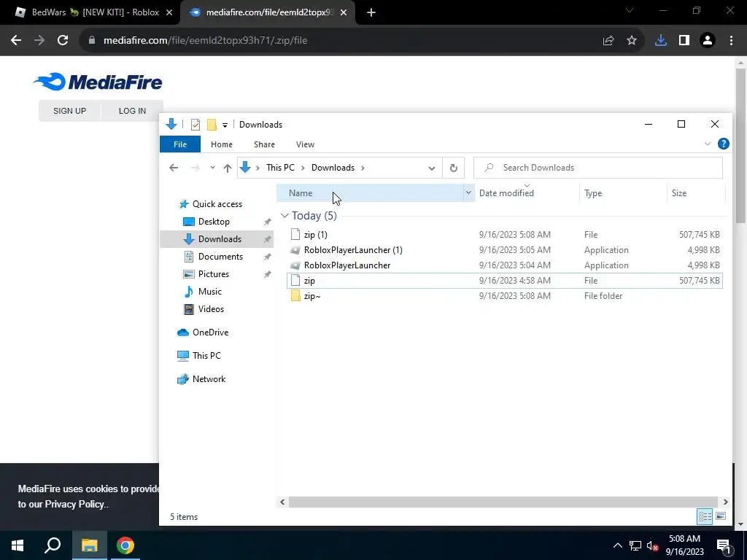This screenshot has width=747, height=560.
Task: Open the Name column filter dropdown
Action: (468, 192)
